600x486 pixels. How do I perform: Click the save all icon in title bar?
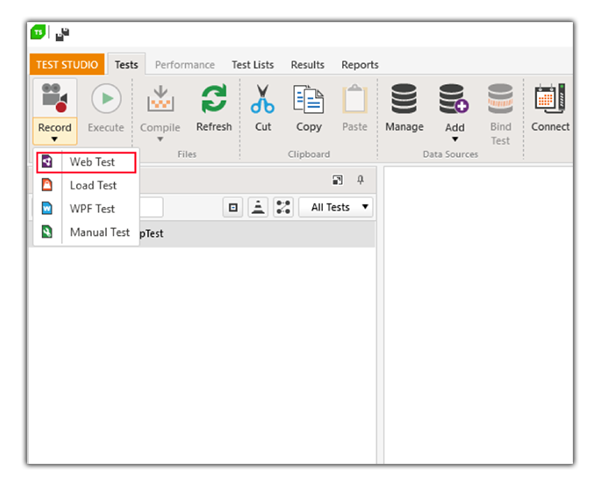tap(62, 34)
